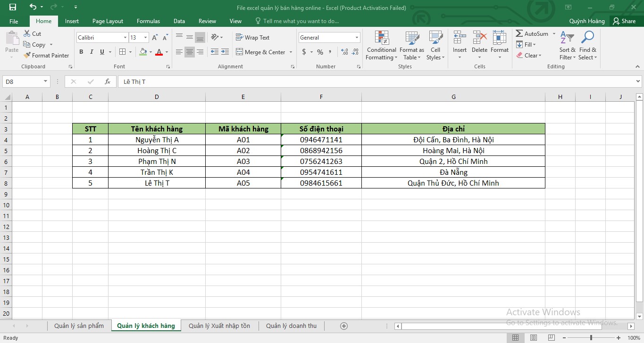Select the Format Painter tool

(46, 55)
